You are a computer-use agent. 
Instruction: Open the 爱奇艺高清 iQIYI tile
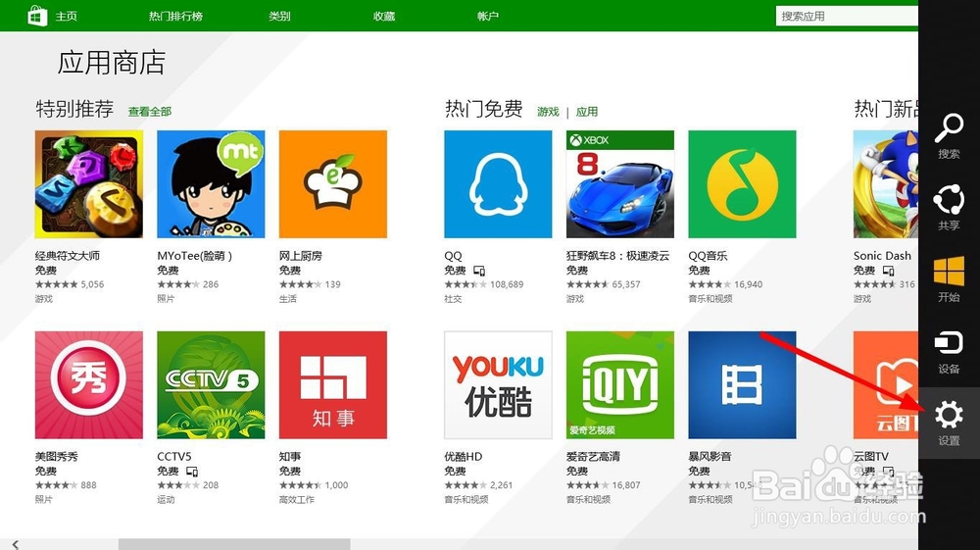pos(620,385)
